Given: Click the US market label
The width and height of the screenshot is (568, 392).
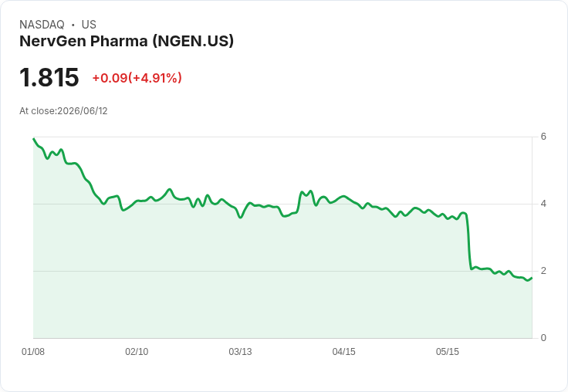Looking at the screenshot, I should click(89, 25).
